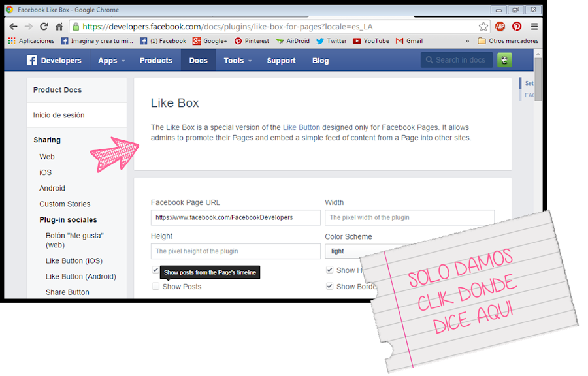The width and height of the screenshot is (588, 376).
Task: Toggle the Show Header checkbox
Action: tap(330, 270)
